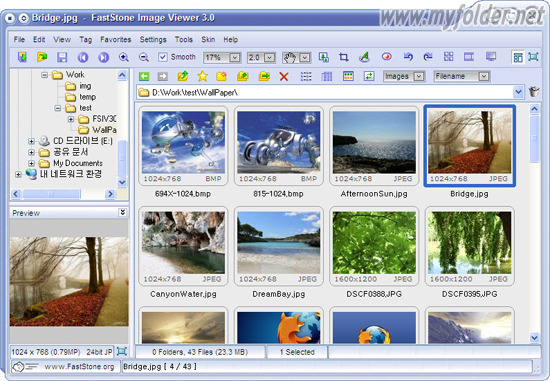
Task: Click the thumbnail list scrollbar handle
Action: point(534,139)
